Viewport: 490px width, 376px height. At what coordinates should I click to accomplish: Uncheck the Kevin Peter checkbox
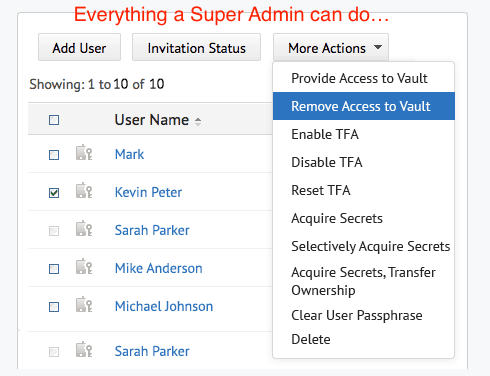pos(54,193)
